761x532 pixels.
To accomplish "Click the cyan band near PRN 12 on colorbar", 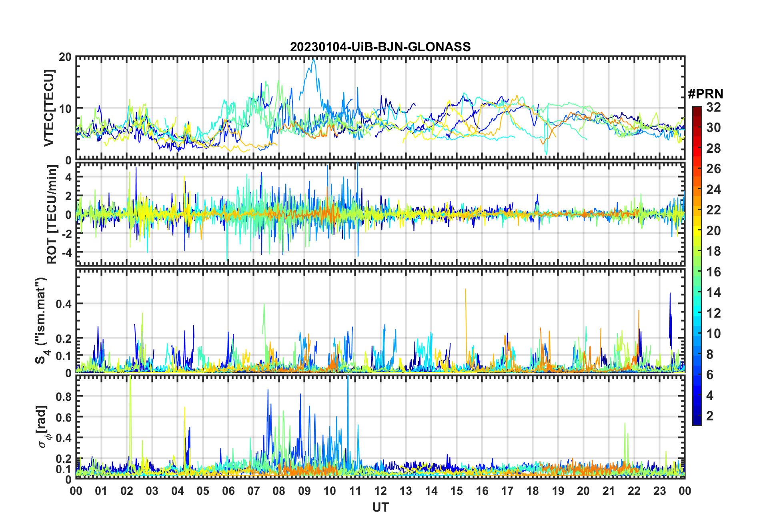I will [697, 313].
